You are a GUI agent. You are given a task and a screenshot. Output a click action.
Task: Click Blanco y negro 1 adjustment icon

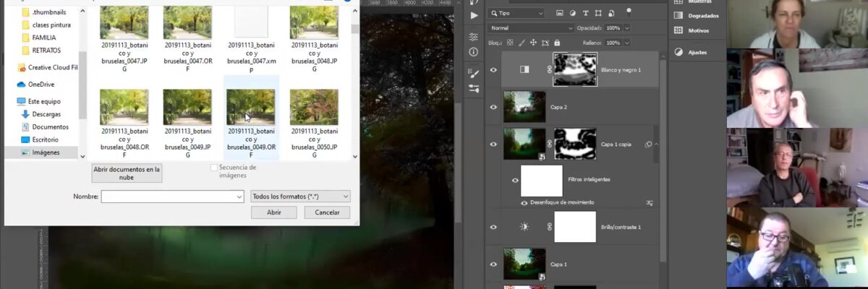[x=524, y=69]
